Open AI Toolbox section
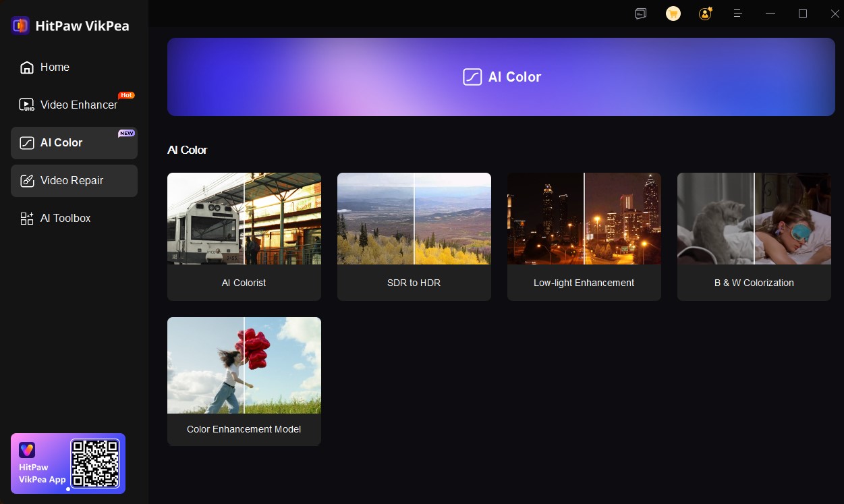 click(x=65, y=219)
